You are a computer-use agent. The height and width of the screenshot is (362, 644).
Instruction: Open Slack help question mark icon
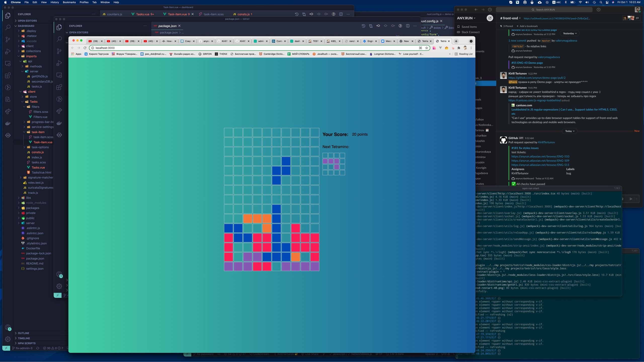598,10
